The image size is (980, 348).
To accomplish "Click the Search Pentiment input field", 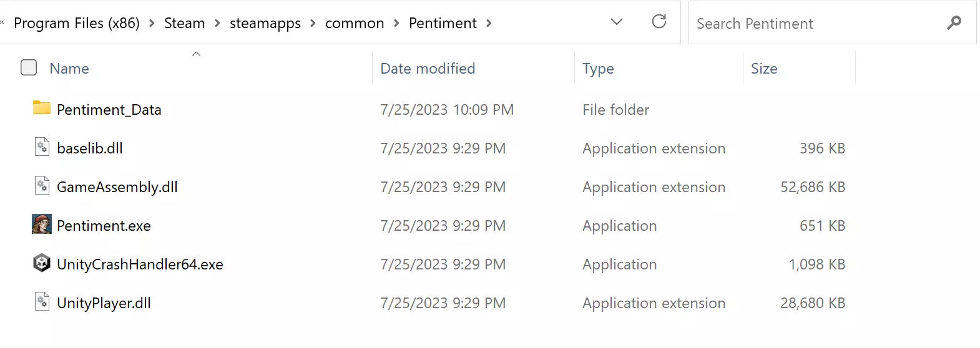I will point(811,24).
